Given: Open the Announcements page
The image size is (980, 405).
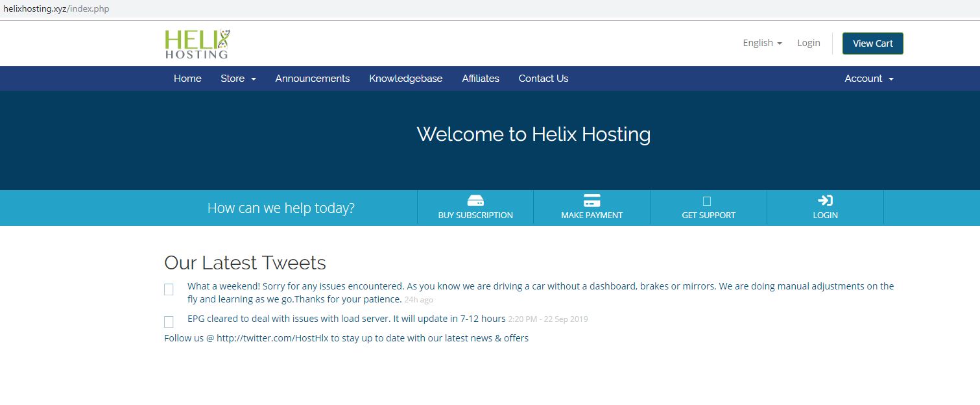Looking at the screenshot, I should pos(312,79).
